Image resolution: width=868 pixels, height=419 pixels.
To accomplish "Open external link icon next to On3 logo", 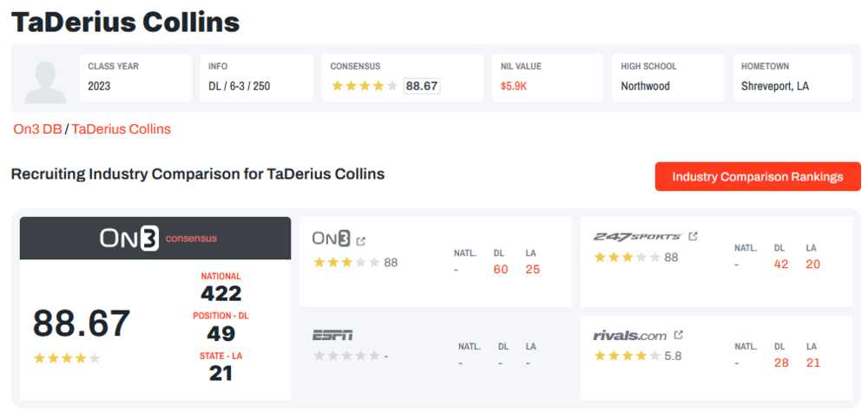I will (x=361, y=241).
